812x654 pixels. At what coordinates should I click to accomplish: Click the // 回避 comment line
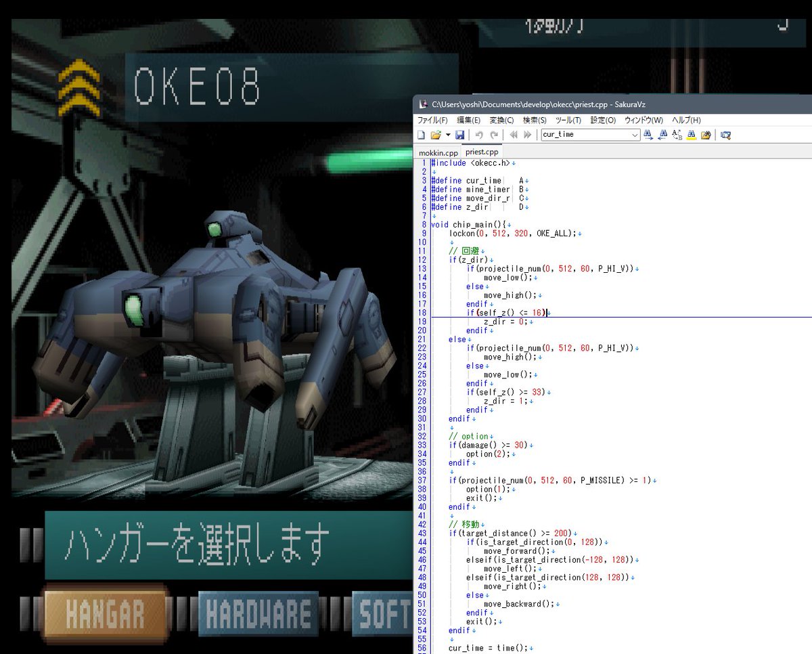pos(466,251)
